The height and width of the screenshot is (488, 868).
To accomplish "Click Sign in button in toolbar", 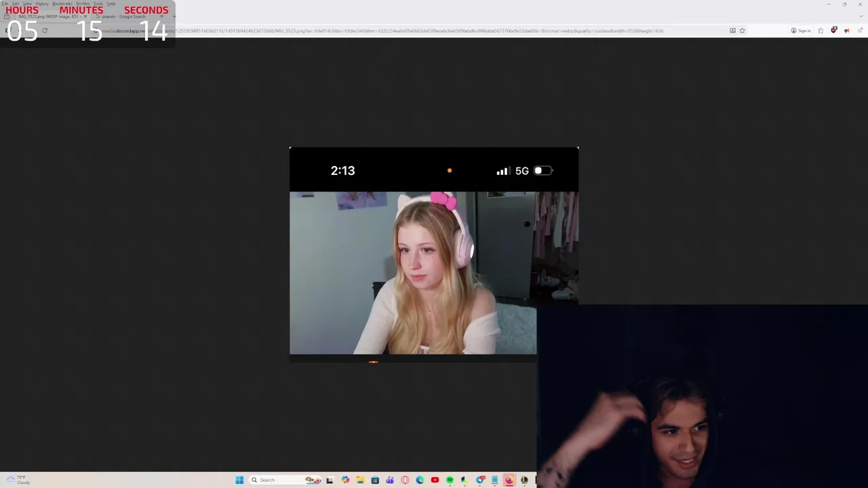I will click(801, 30).
